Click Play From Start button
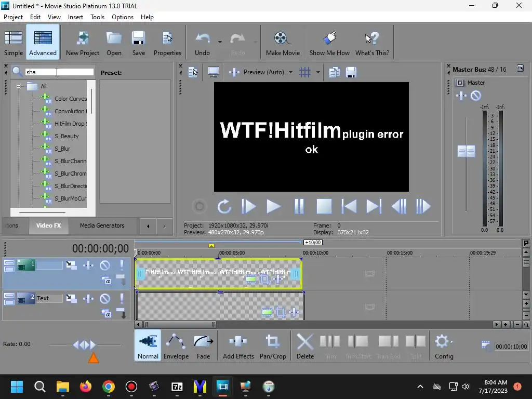 tap(248, 206)
